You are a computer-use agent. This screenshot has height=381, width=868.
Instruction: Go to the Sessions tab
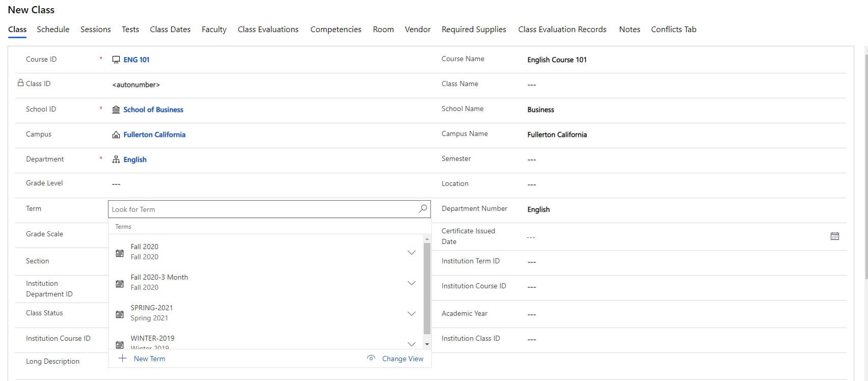pos(95,29)
